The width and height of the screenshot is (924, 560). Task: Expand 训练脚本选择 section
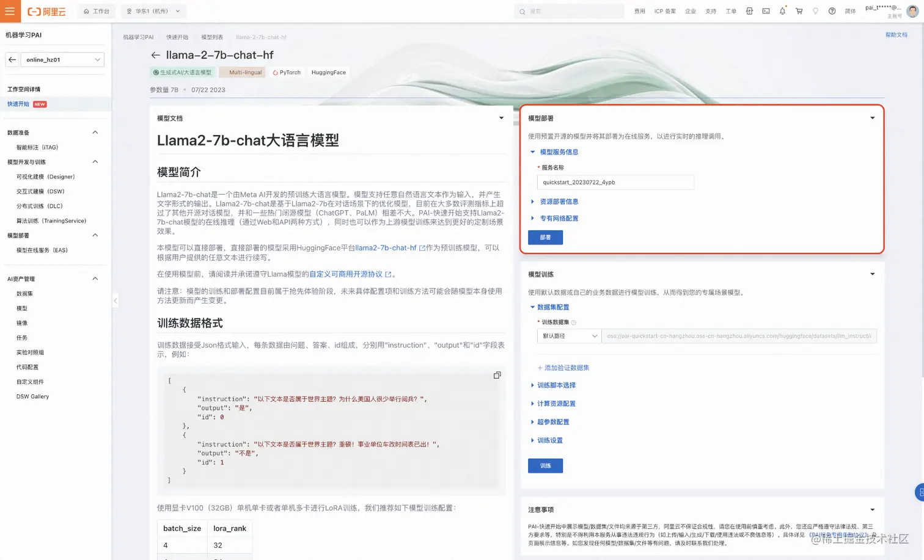coord(553,385)
